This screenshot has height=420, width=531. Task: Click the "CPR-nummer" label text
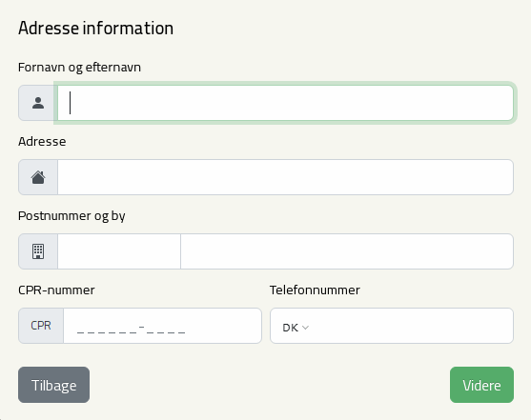point(56,290)
